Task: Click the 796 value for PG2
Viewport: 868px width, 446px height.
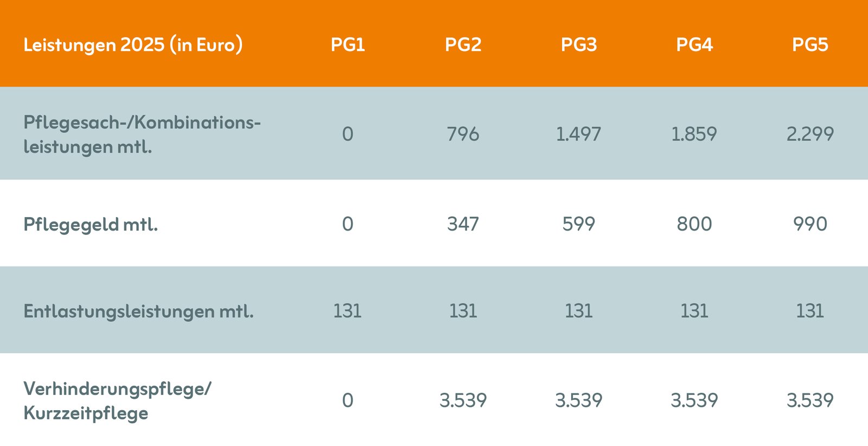Action: [463, 134]
